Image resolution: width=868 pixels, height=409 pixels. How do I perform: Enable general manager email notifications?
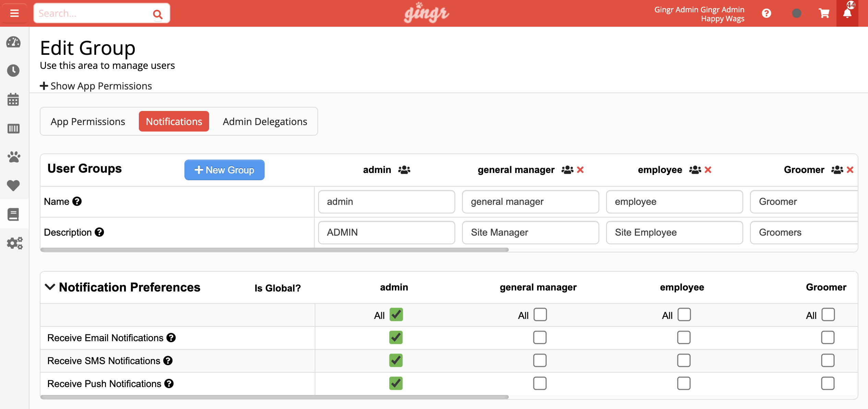tap(540, 338)
